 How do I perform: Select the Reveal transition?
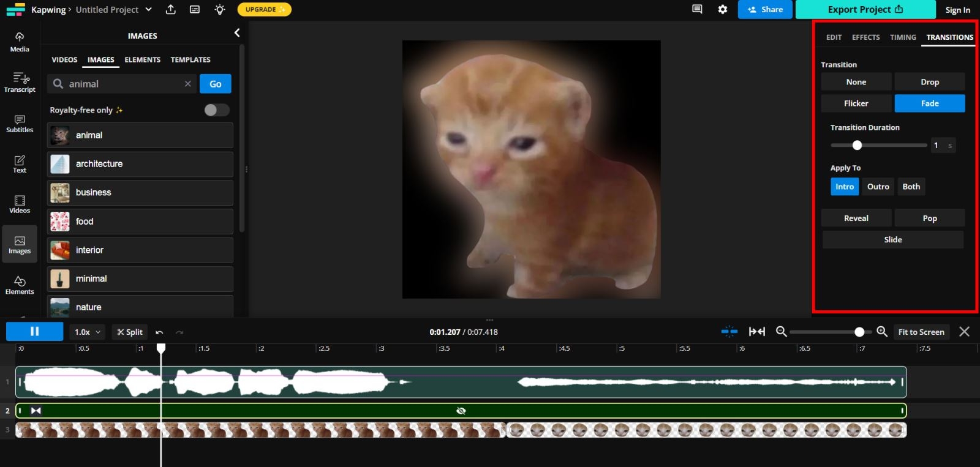click(x=856, y=219)
